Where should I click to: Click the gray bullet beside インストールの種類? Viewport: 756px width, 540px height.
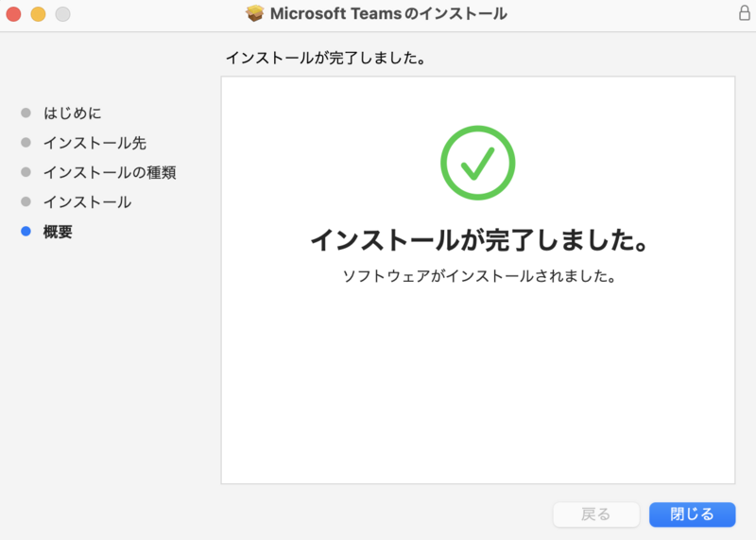(26, 172)
